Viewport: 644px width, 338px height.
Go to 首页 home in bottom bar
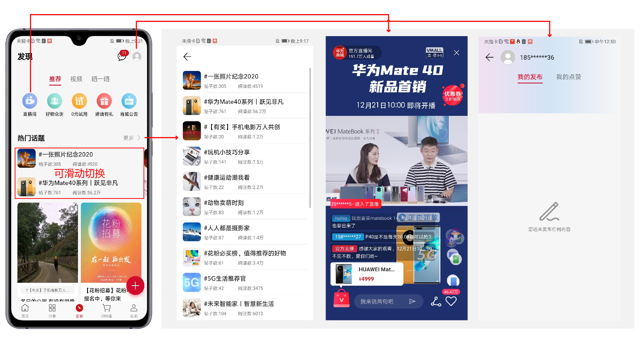[25, 310]
